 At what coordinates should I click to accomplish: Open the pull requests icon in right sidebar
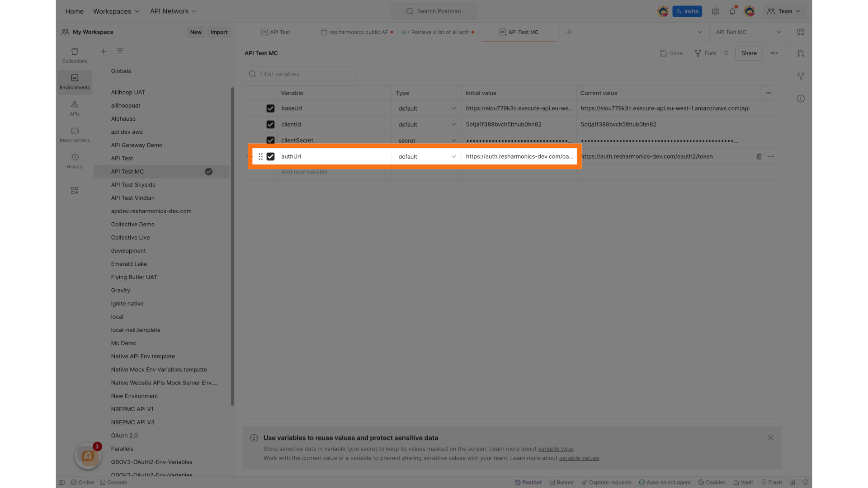coord(801,53)
